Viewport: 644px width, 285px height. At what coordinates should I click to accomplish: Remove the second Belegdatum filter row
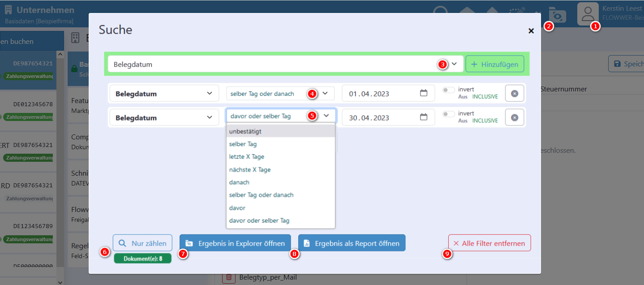point(515,117)
